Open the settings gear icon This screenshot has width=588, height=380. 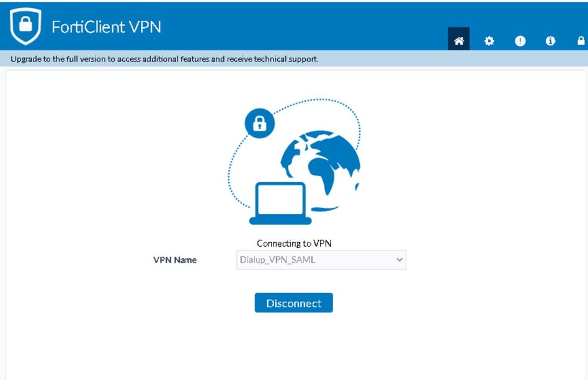[489, 41]
